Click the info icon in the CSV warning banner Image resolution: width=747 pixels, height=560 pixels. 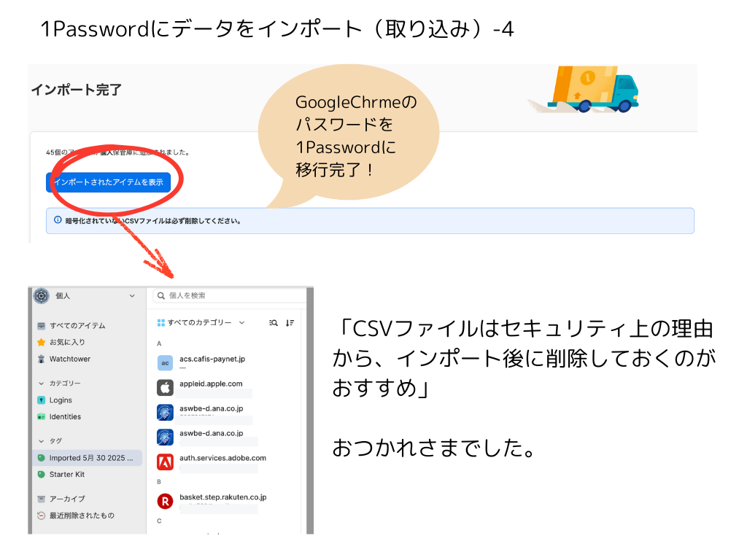[58, 220]
